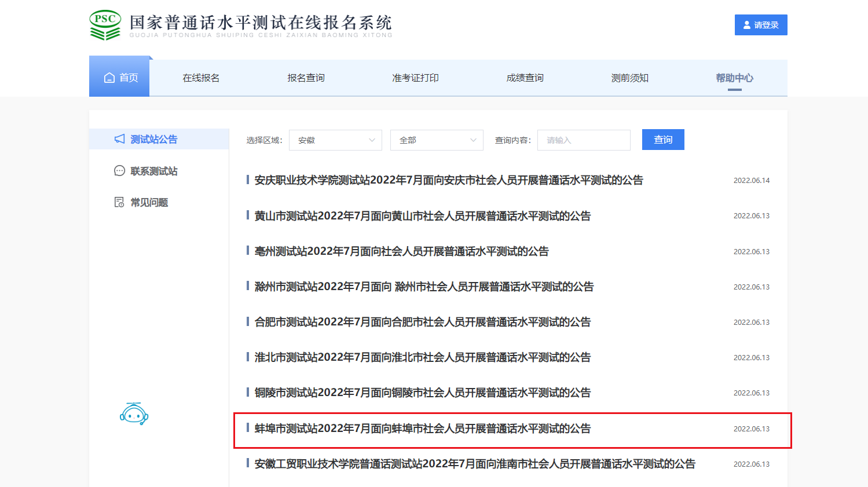Open the robot customer service assistant
Screen dimensions: 868x487
pos(134,414)
